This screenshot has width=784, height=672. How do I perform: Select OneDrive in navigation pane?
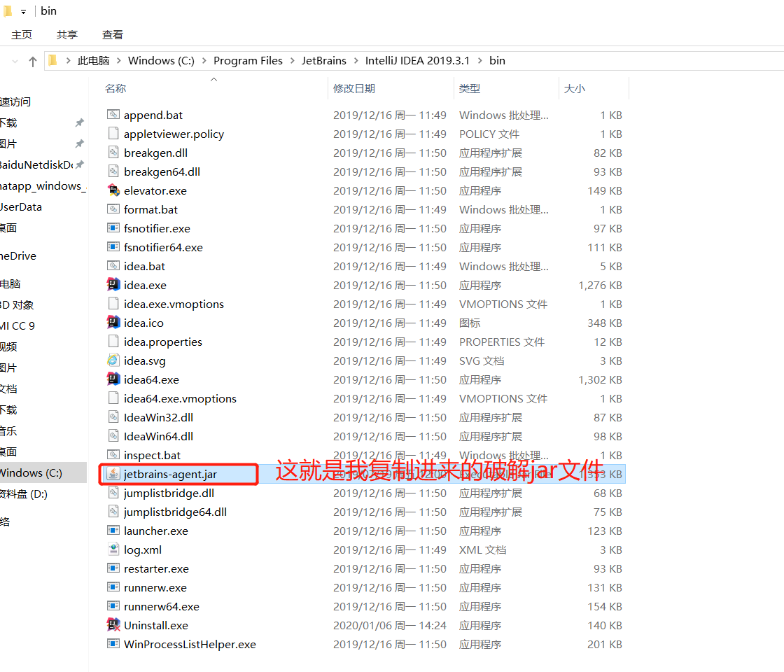(18, 256)
